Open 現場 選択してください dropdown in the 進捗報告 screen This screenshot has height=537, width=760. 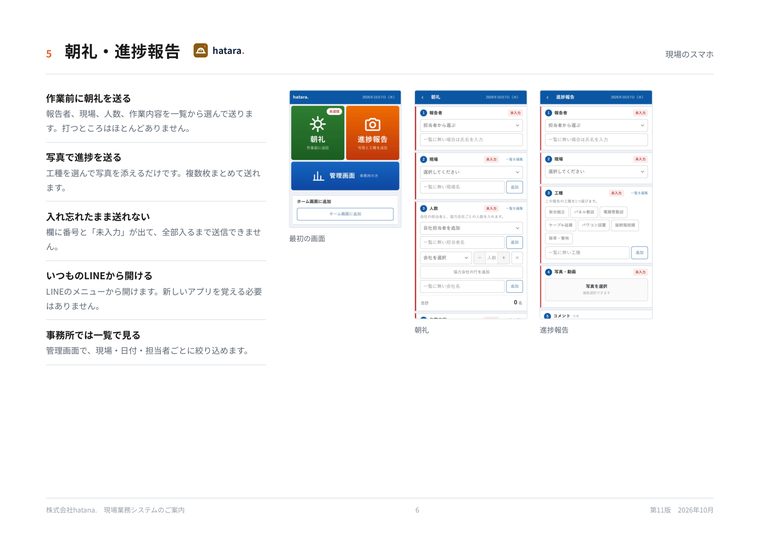[x=596, y=172]
